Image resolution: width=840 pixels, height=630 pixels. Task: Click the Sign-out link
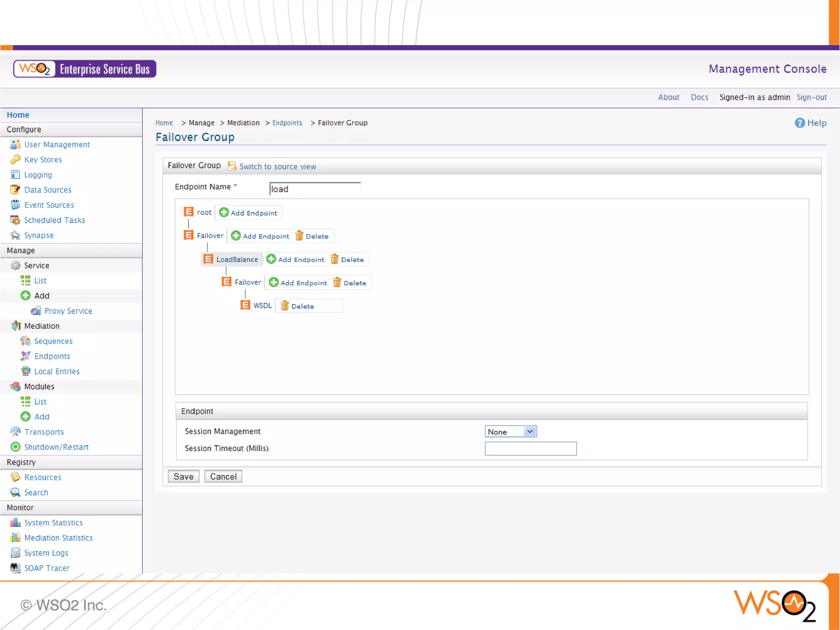[811, 97]
